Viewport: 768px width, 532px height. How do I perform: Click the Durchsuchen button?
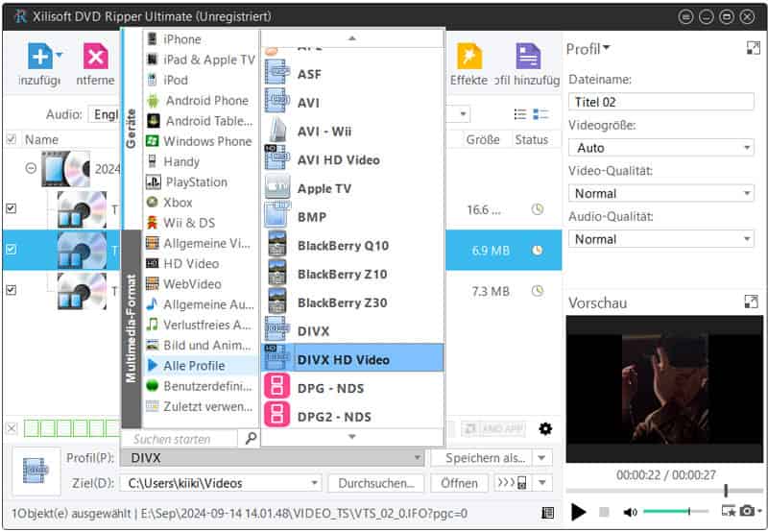tap(375, 483)
